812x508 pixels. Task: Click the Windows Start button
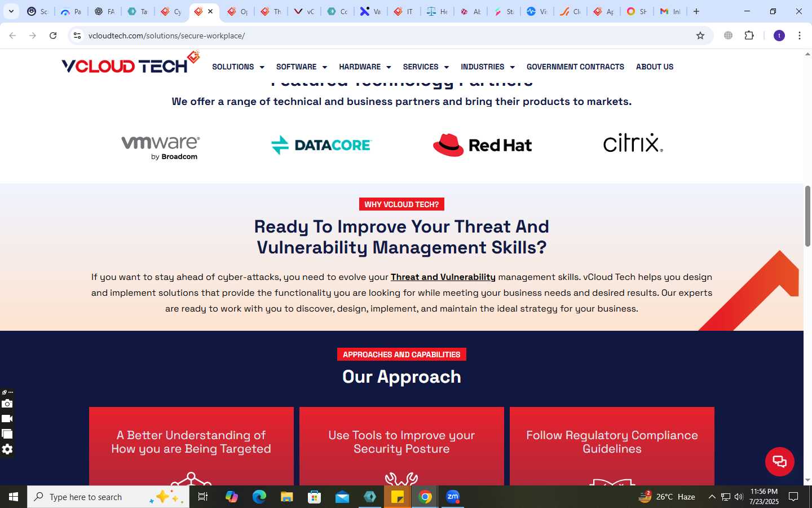point(14,497)
